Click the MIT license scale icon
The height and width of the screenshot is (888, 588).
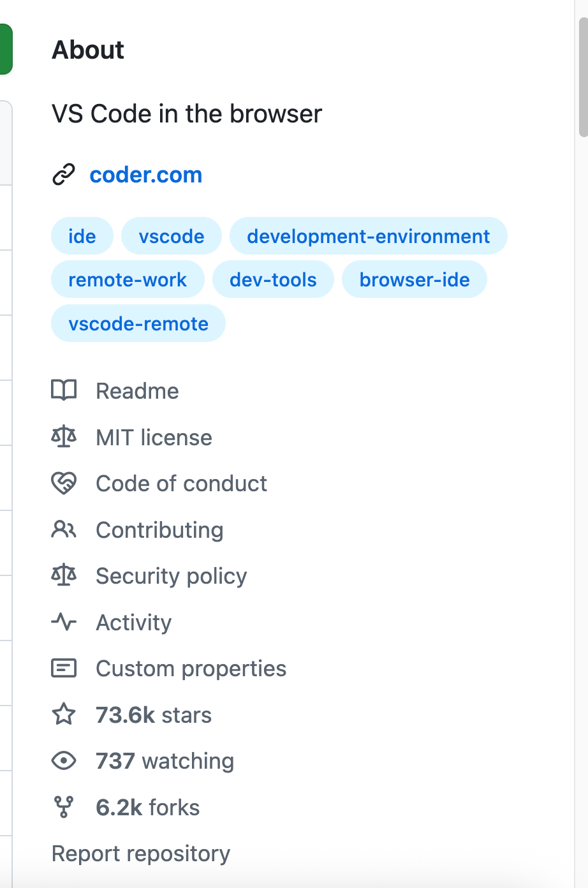click(64, 437)
